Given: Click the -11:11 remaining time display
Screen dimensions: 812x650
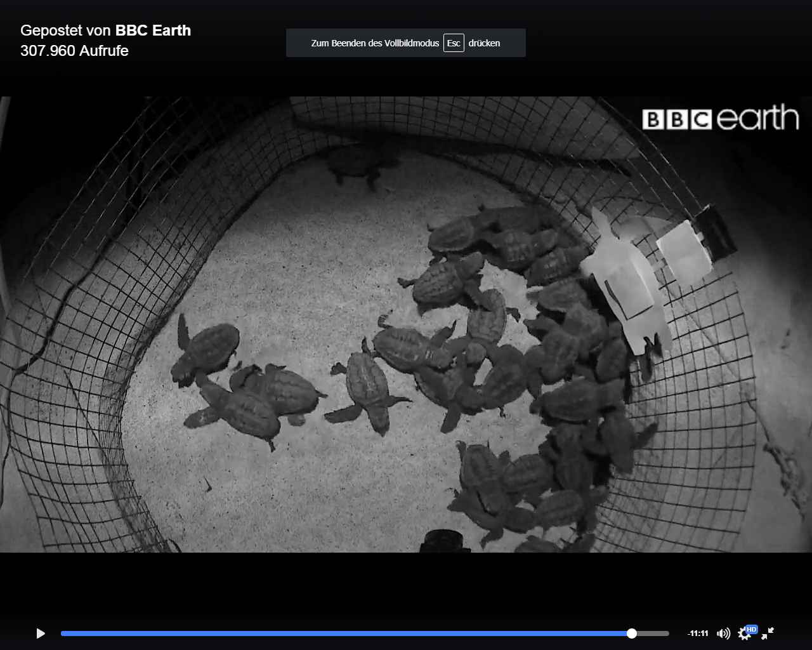Looking at the screenshot, I should coord(698,633).
